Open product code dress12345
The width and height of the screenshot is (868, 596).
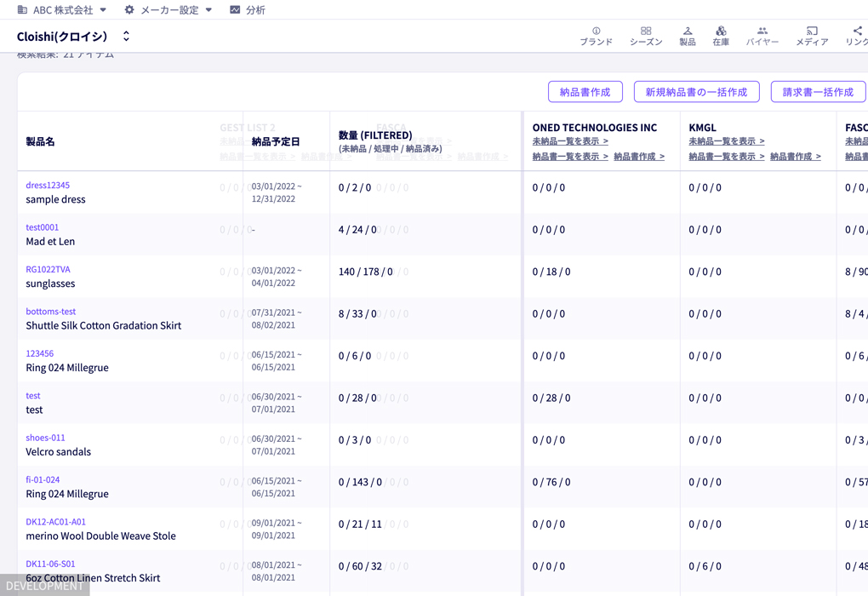[48, 185]
